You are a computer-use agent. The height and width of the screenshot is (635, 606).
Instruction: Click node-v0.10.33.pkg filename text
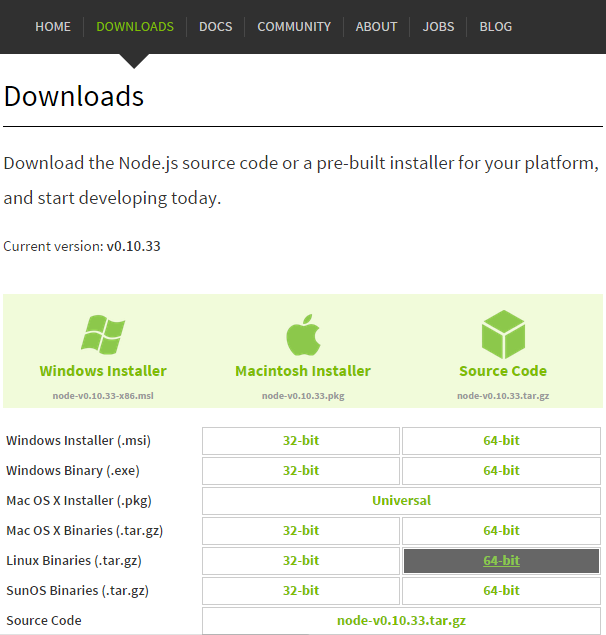303,396
